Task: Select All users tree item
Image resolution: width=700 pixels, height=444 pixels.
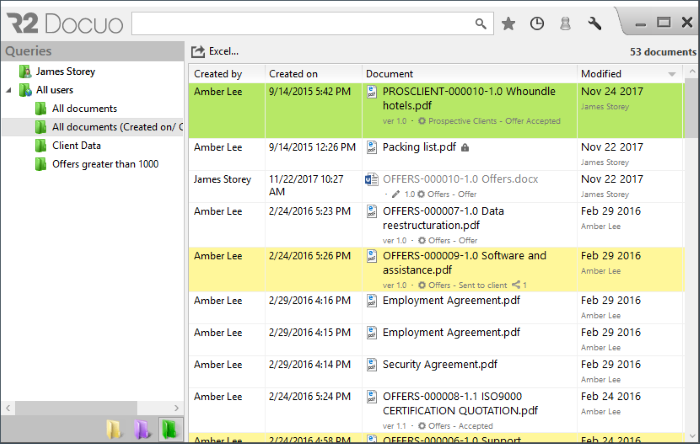Action: 54,90
